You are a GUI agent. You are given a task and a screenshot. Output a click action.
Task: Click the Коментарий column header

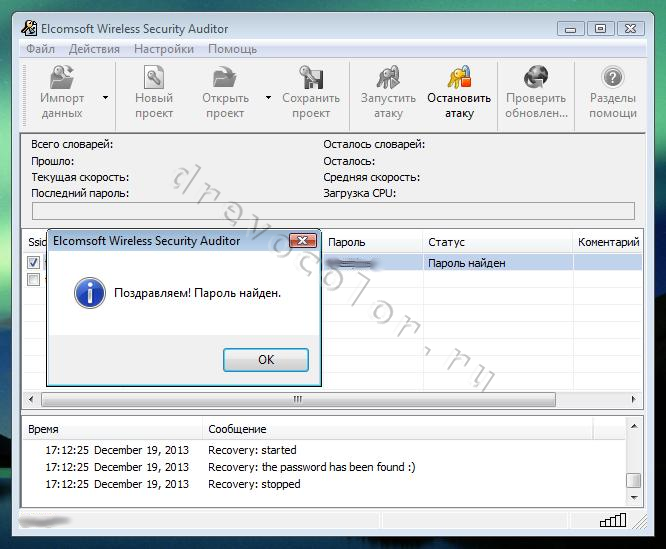pos(608,242)
